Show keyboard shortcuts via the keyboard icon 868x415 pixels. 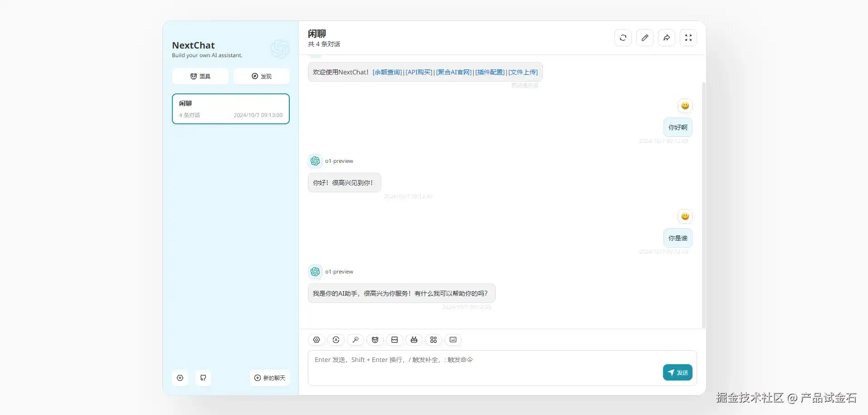tap(453, 340)
